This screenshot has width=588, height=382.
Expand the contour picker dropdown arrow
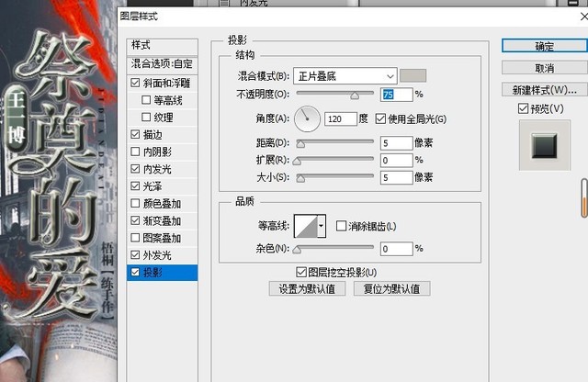[321, 226]
